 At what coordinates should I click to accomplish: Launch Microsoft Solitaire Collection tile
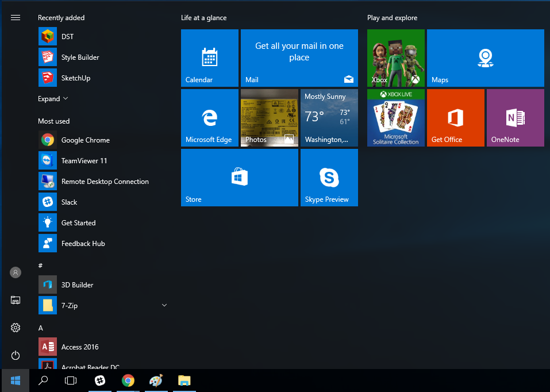(x=395, y=118)
